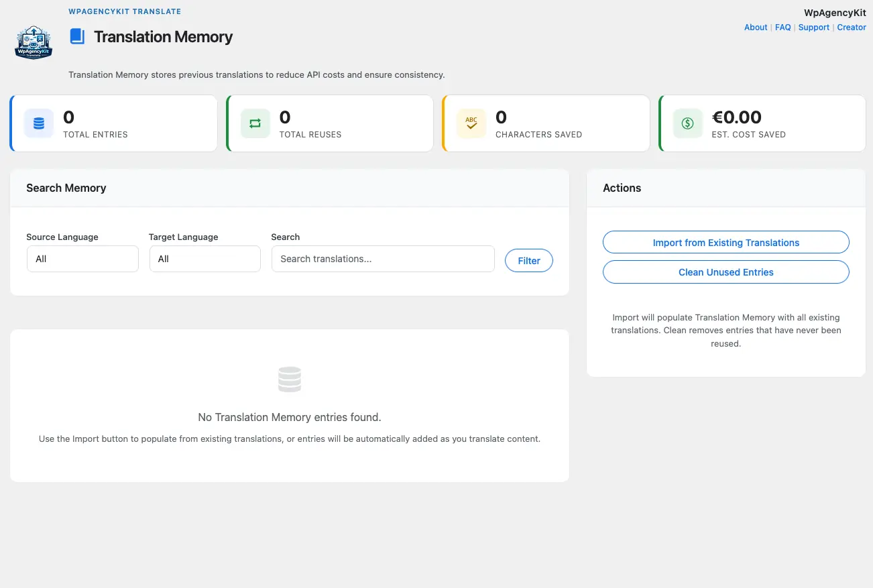
Task: Click 'No Translation Memory entries found.' message
Action: coord(290,417)
